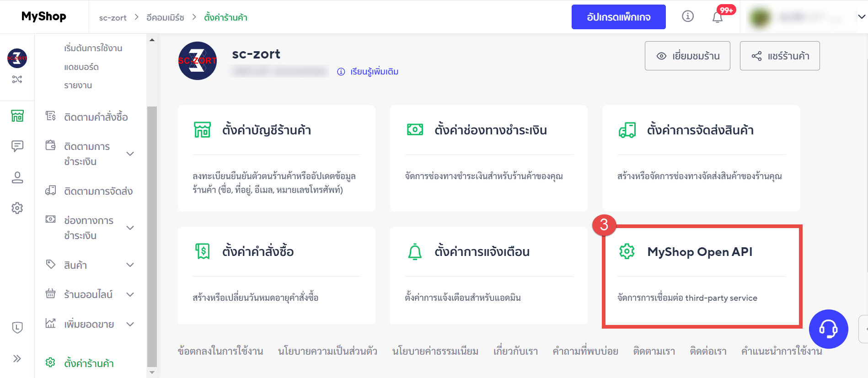Click the เรียนรู้เพิ่มเติม link
This screenshot has width=868, height=378.
click(x=375, y=72)
